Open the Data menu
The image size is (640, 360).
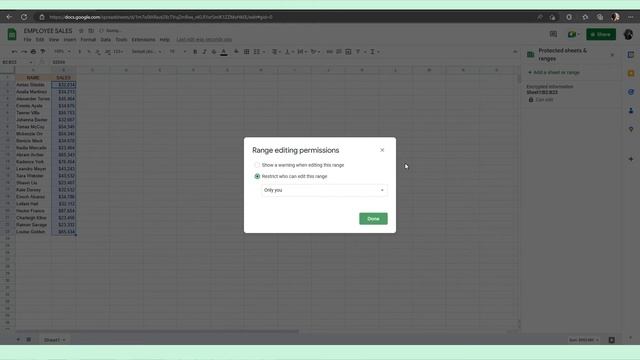pyautogui.click(x=106, y=40)
